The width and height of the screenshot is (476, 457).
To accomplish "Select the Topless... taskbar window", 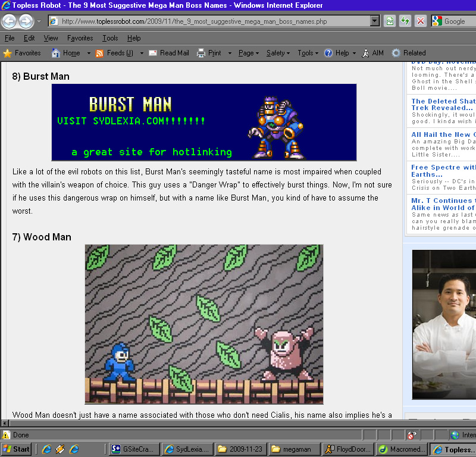I will click(452, 449).
